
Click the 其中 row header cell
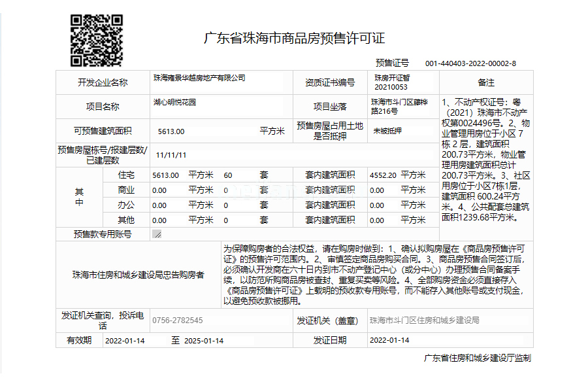pyautogui.click(x=79, y=197)
